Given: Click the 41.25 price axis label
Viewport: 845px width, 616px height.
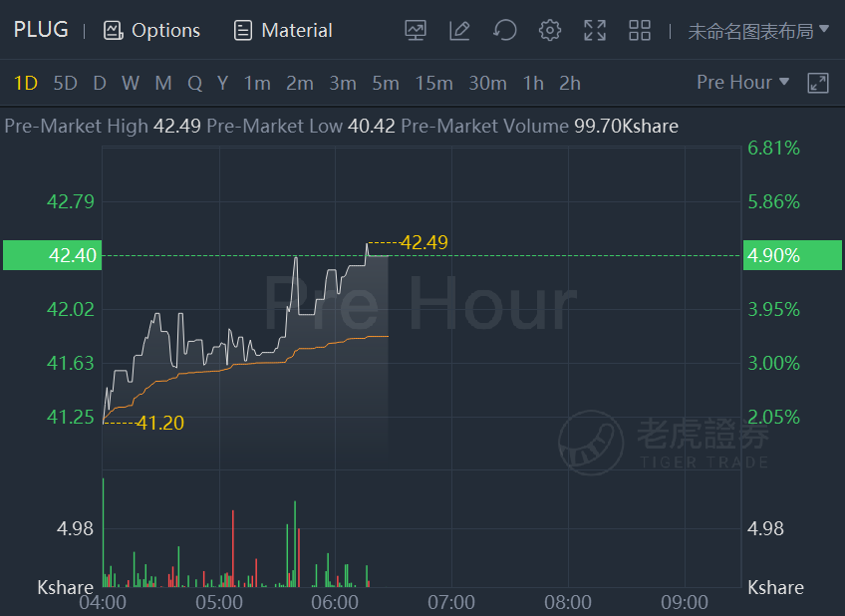Looking at the screenshot, I should click(x=71, y=417).
